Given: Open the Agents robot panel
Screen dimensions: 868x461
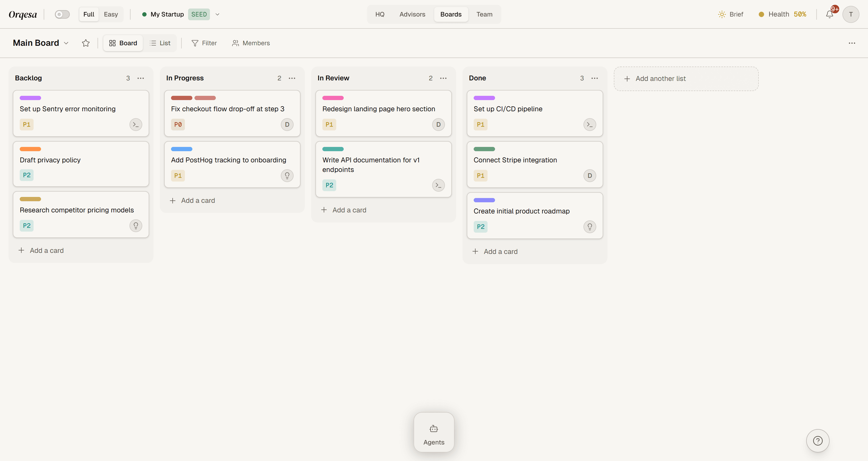Looking at the screenshot, I should 434,432.
